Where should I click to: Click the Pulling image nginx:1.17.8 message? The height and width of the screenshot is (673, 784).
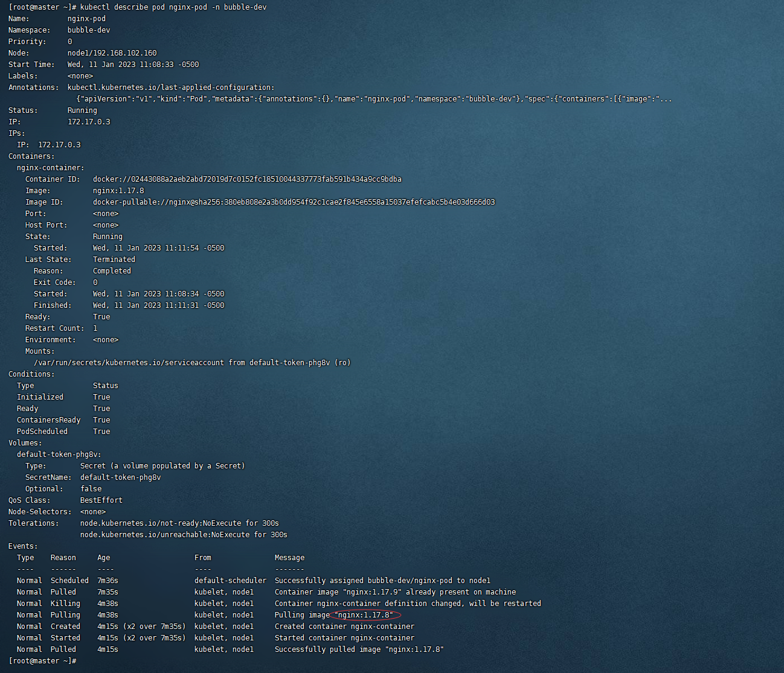click(x=334, y=615)
